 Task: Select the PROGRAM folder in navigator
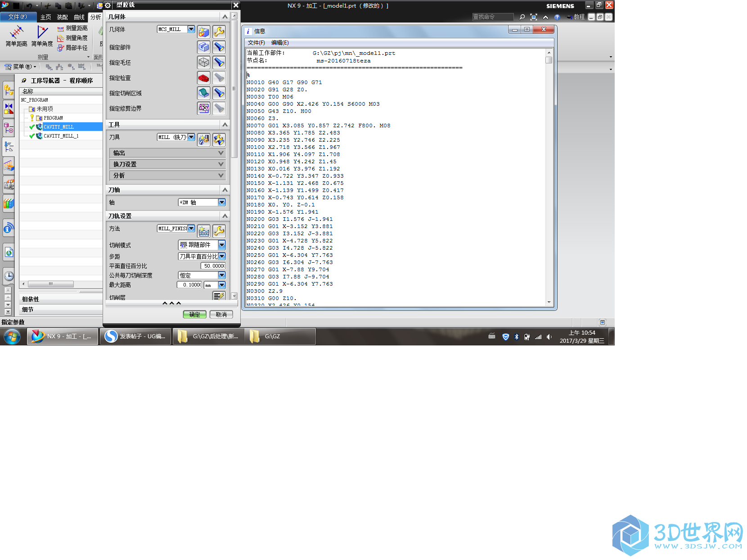tap(53, 118)
